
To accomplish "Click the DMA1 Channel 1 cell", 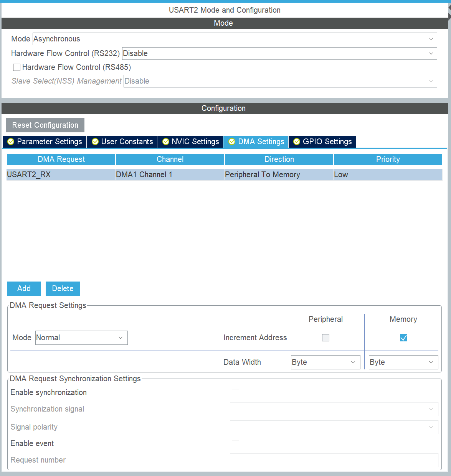I will pos(170,175).
